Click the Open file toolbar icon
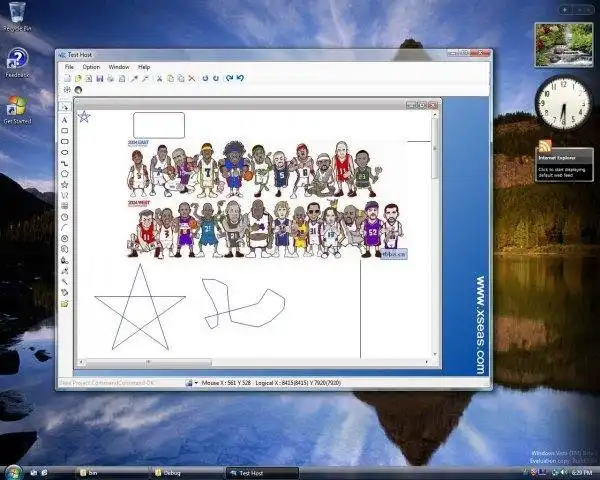 pyautogui.click(x=78, y=78)
